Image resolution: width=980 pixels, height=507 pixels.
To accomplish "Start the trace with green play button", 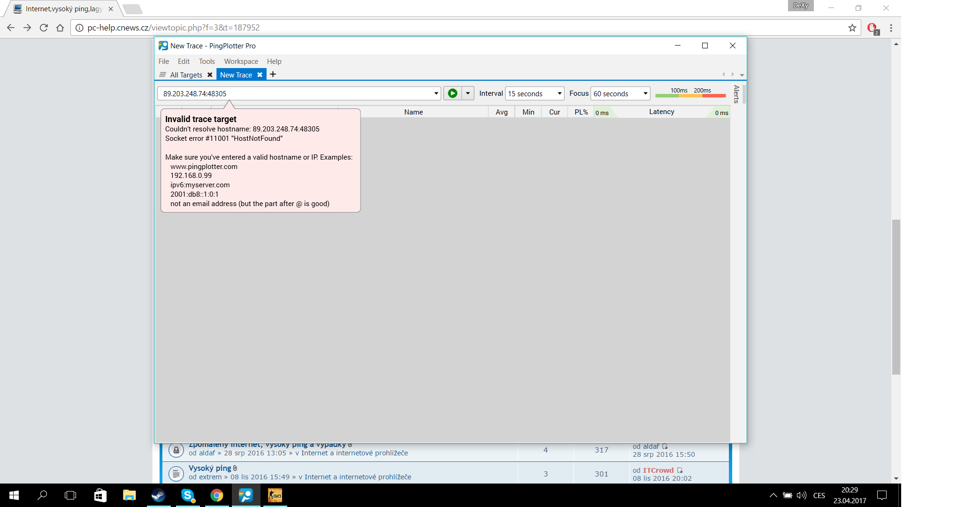I will point(452,93).
